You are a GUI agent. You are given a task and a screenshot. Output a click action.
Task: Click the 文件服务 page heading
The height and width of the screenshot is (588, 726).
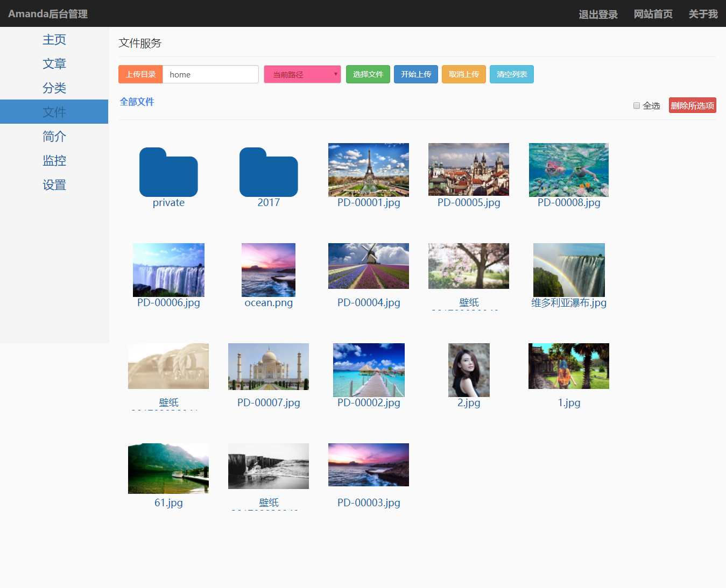point(140,43)
